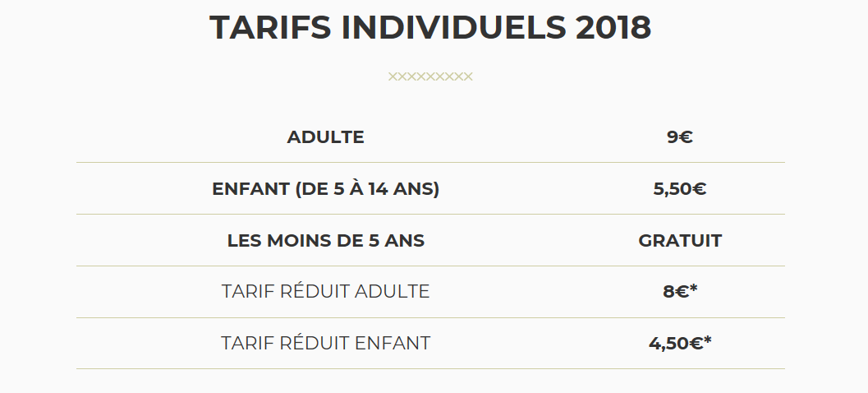Click the asterisk after 8€
The height and width of the screenshot is (393, 868).
[693, 289]
